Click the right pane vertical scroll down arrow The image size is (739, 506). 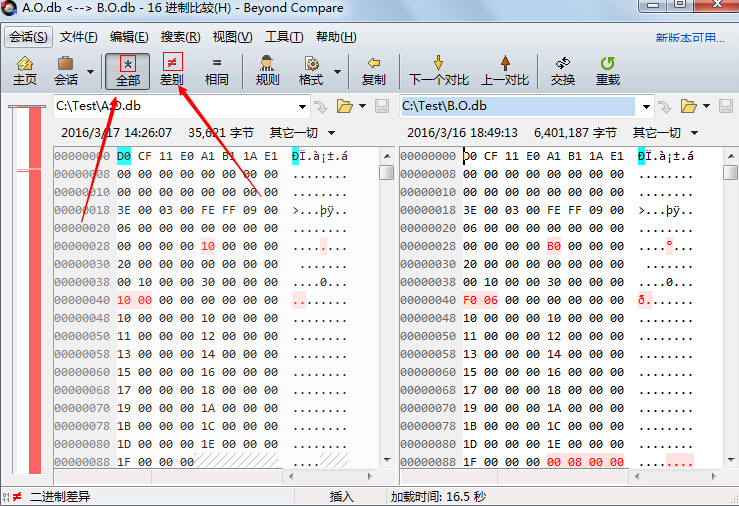pyautogui.click(x=731, y=459)
